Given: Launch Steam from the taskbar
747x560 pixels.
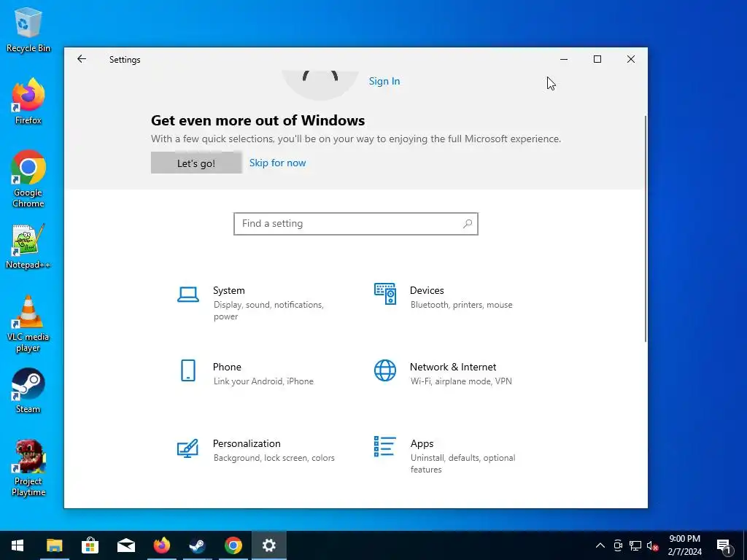Looking at the screenshot, I should click(197, 545).
